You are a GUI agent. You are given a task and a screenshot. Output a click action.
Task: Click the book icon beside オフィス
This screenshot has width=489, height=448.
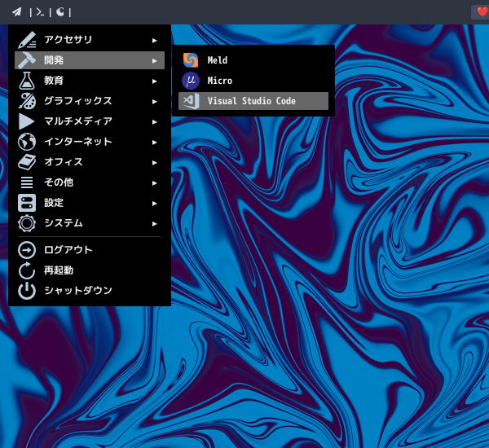point(27,162)
